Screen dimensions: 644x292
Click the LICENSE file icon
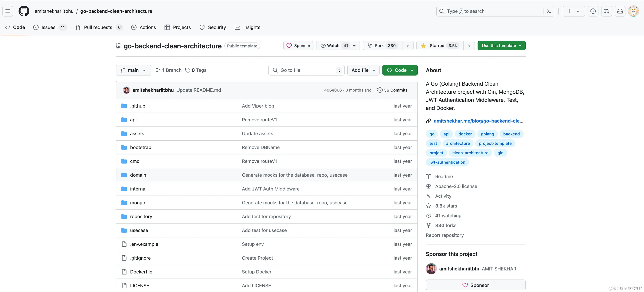pos(124,285)
